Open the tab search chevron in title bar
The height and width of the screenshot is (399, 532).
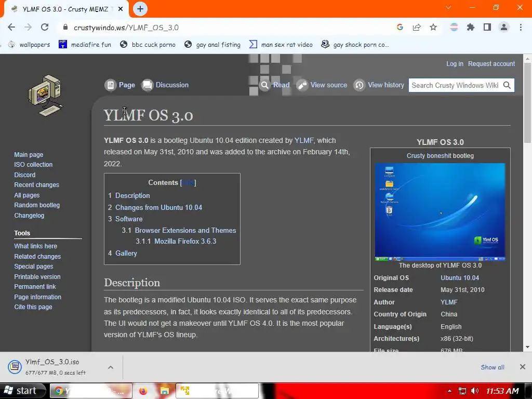click(448, 7)
